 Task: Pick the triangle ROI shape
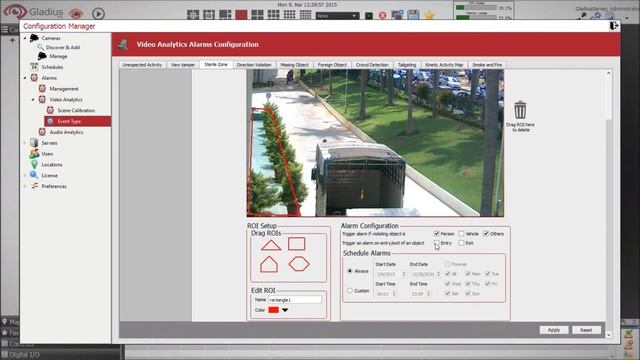tap(271, 245)
